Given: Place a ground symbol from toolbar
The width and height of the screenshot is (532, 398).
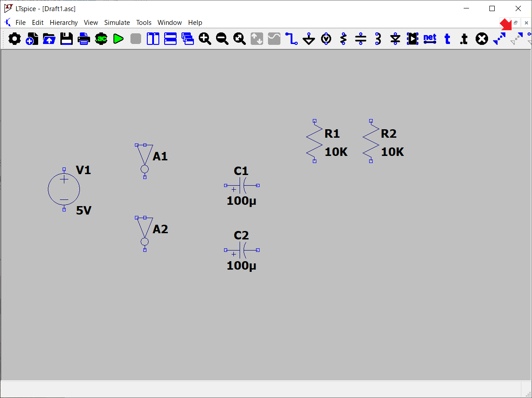Looking at the screenshot, I should tap(309, 39).
